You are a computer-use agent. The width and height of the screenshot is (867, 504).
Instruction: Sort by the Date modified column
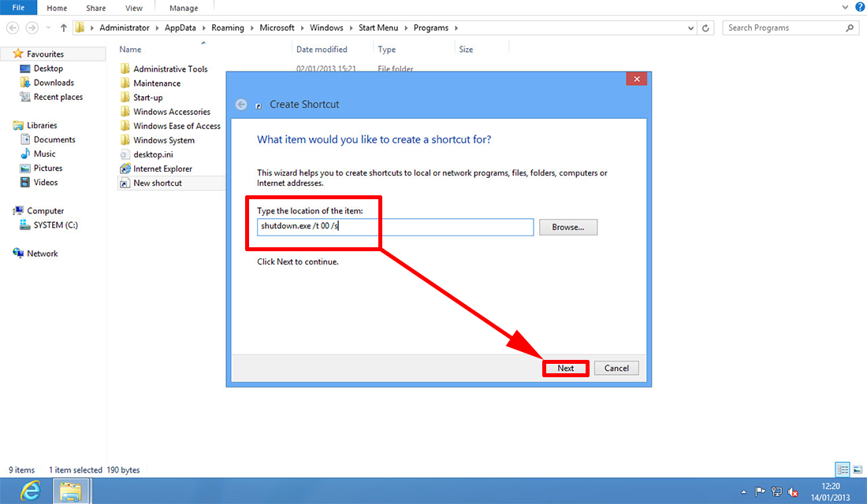tap(322, 49)
